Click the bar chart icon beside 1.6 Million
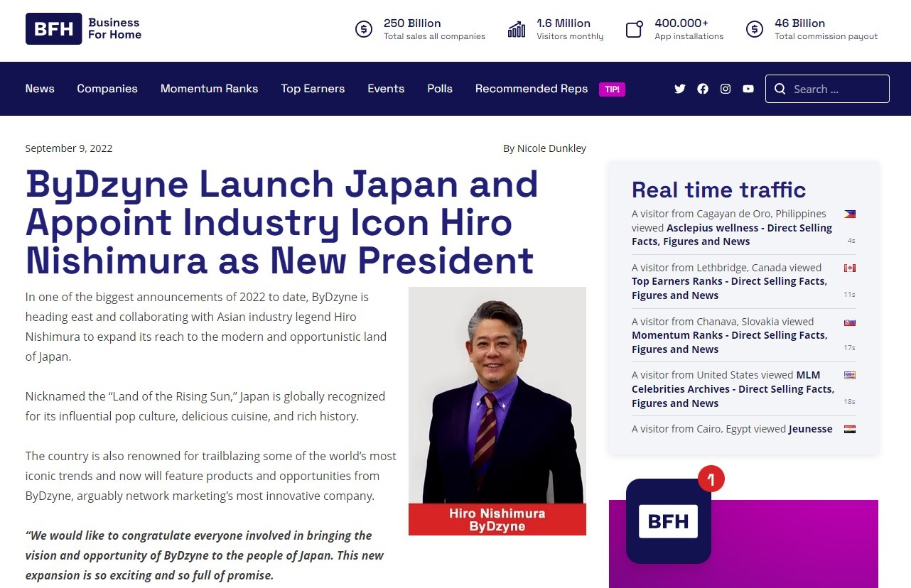The height and width of the screenshot is (588, 911). pyautogui.click(x=517, y=29)
